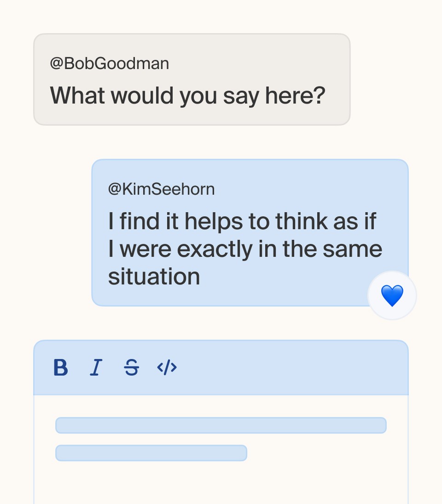Toggle bold formatting in the editor toolbar
The width and height of the screenshot is (442, 504).
click(x=60, y=367)
